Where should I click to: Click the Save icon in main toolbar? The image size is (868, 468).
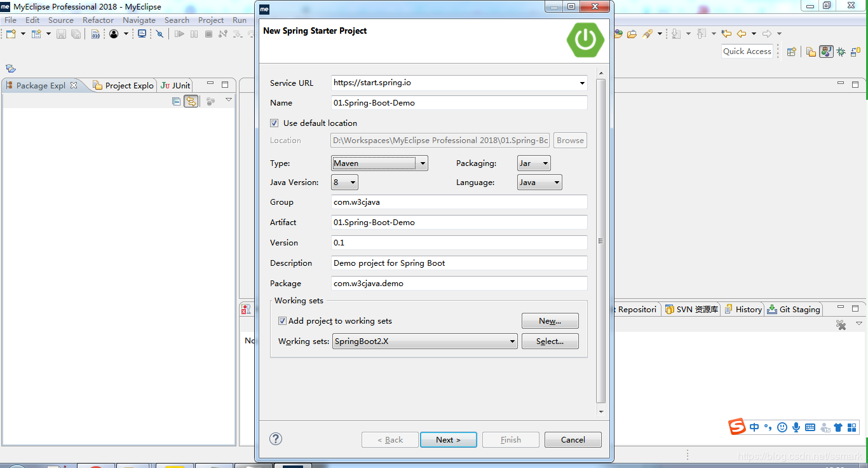(62, 34)
